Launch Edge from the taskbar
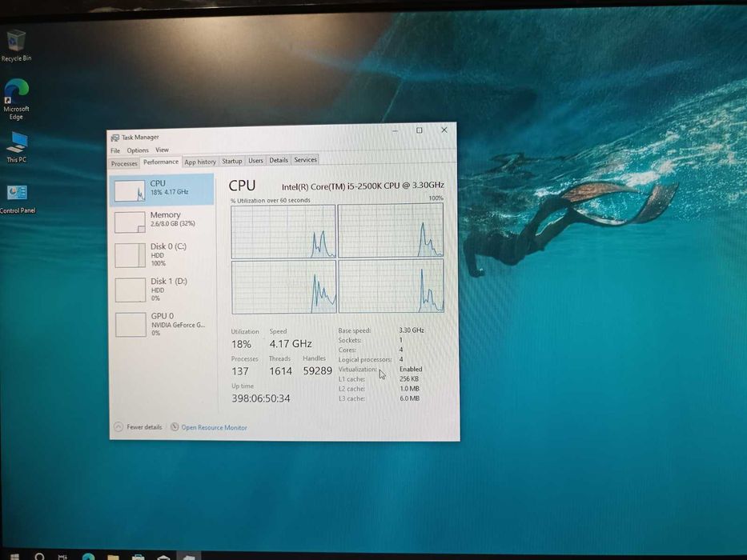The height and width of the screenshot is (560, 747). point(88,556)
